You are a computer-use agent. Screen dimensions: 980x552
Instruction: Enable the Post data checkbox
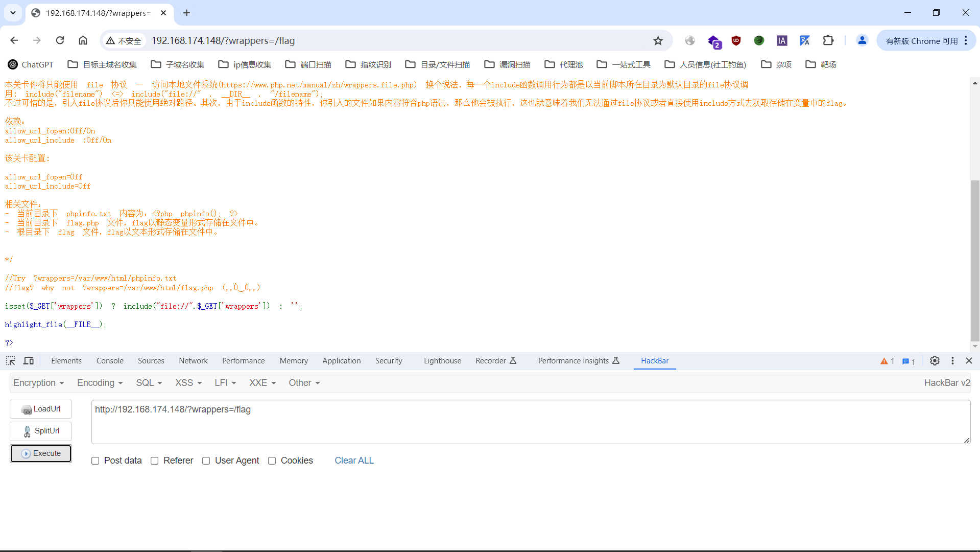click(95, 461)
